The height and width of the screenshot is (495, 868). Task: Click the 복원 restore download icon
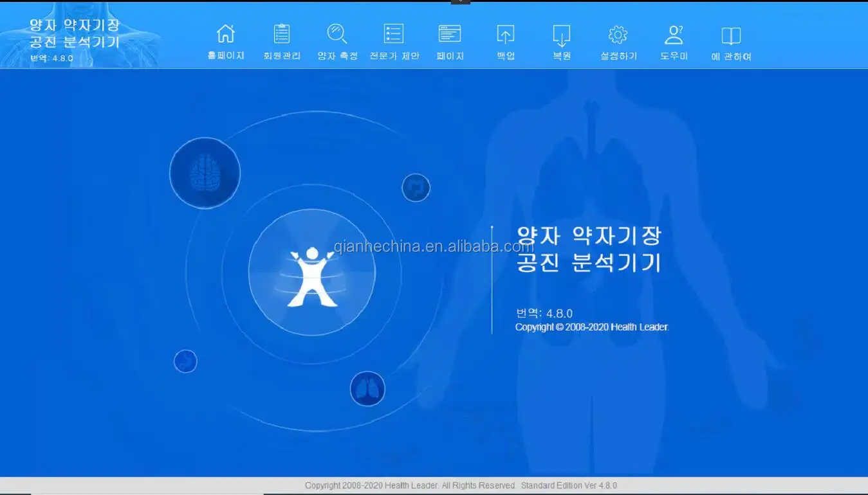pyautogui.click(x=562, y=35)
